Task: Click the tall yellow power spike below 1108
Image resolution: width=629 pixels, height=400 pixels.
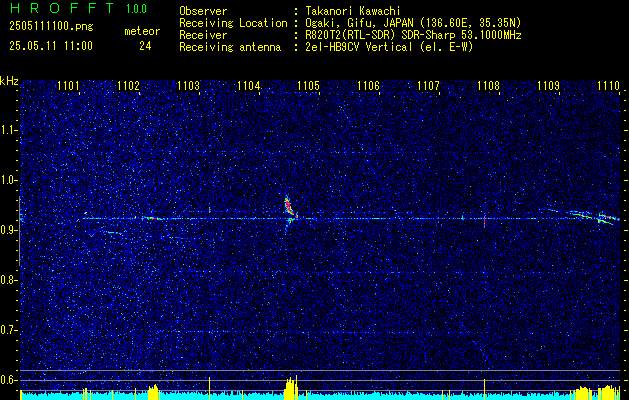Action: click(x=485, y=389)
